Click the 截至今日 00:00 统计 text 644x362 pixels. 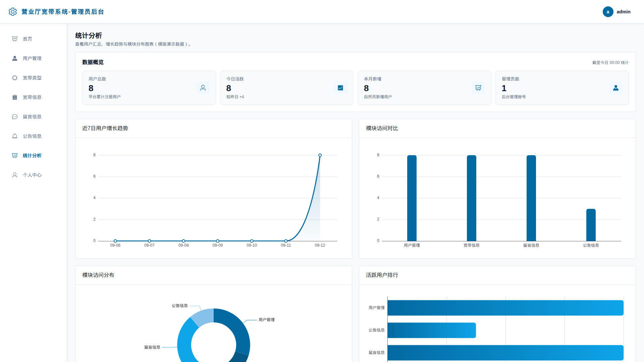point(610,63)
